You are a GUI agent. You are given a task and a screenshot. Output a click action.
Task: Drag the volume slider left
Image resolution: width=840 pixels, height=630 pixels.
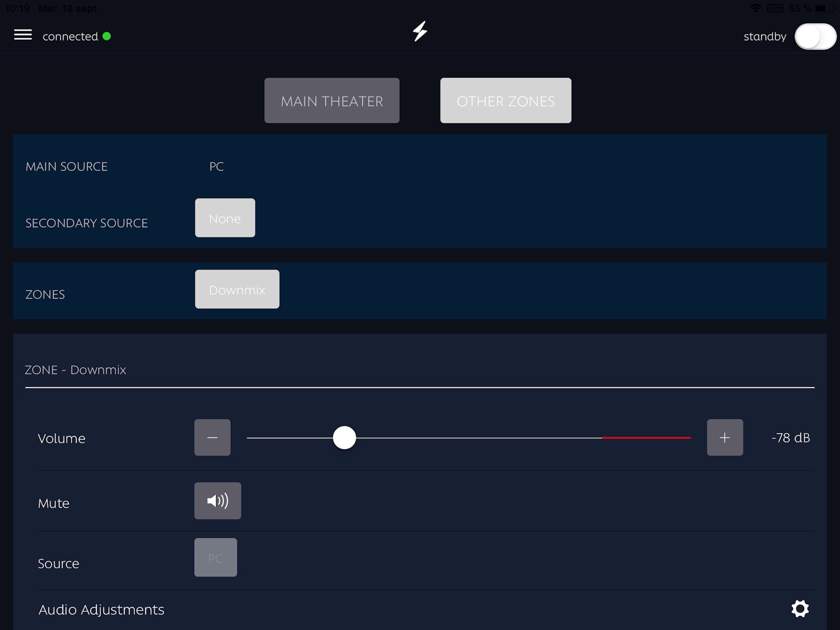[344, 437]
